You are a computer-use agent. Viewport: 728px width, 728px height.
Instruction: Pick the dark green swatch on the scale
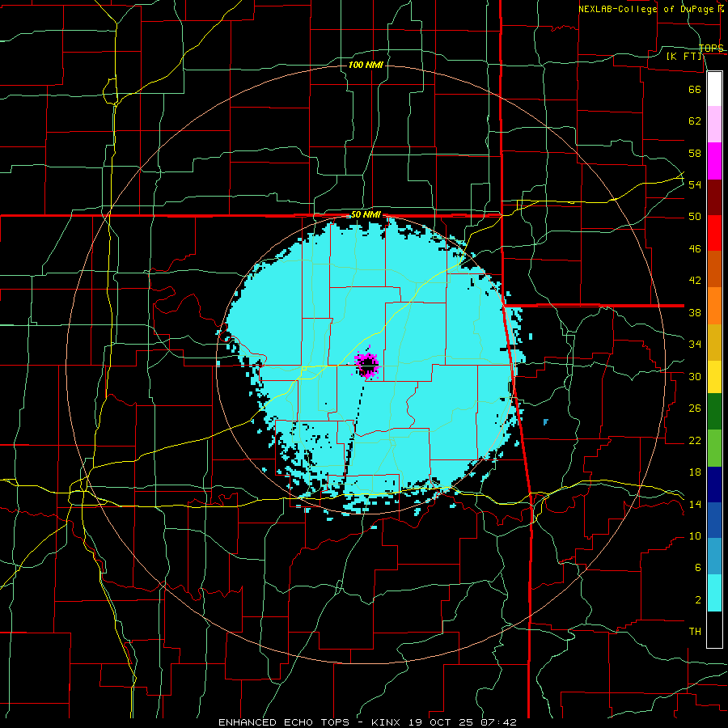(714, 412)
